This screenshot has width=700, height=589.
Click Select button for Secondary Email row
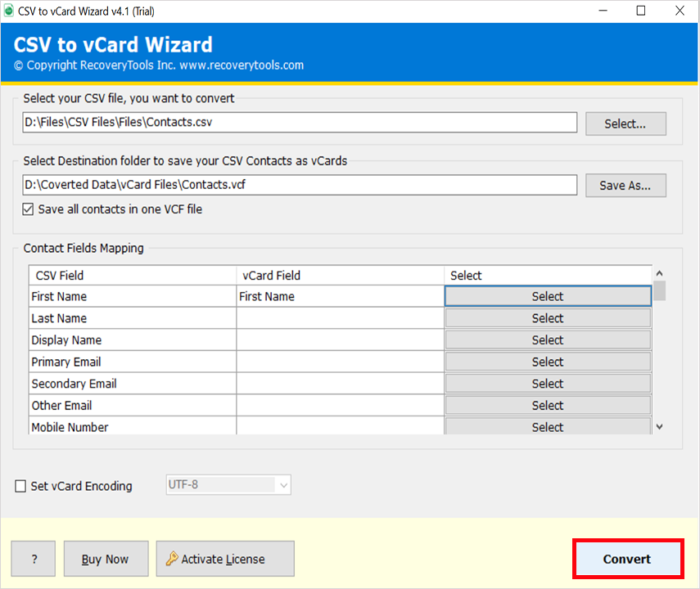(x=548, y=384)
